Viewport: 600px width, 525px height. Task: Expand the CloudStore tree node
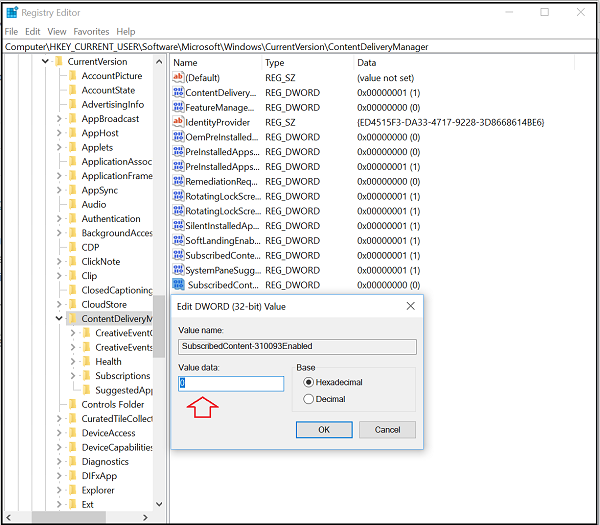pyautogui.click(x=59, y=304)
